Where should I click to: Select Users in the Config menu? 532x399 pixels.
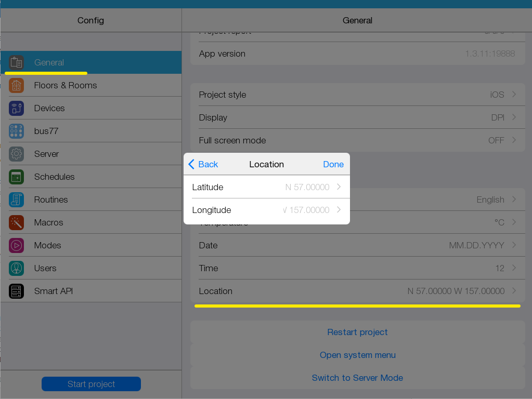[45, 268]
